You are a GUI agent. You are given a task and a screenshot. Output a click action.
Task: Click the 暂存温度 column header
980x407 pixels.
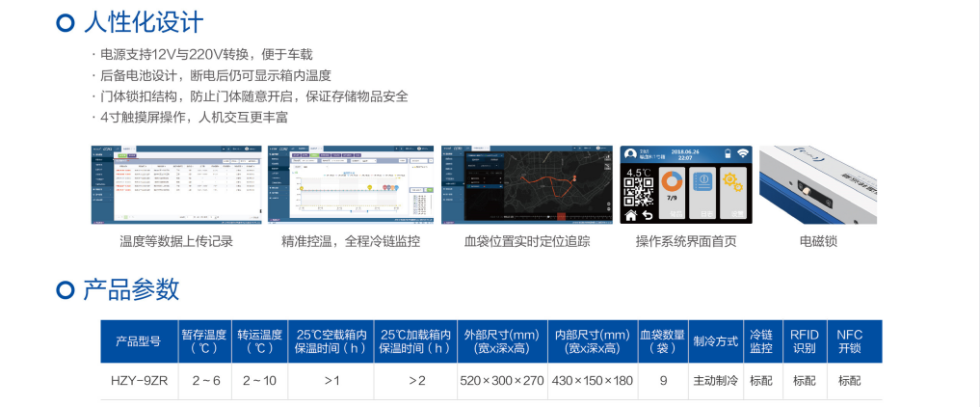click(204, 341)
